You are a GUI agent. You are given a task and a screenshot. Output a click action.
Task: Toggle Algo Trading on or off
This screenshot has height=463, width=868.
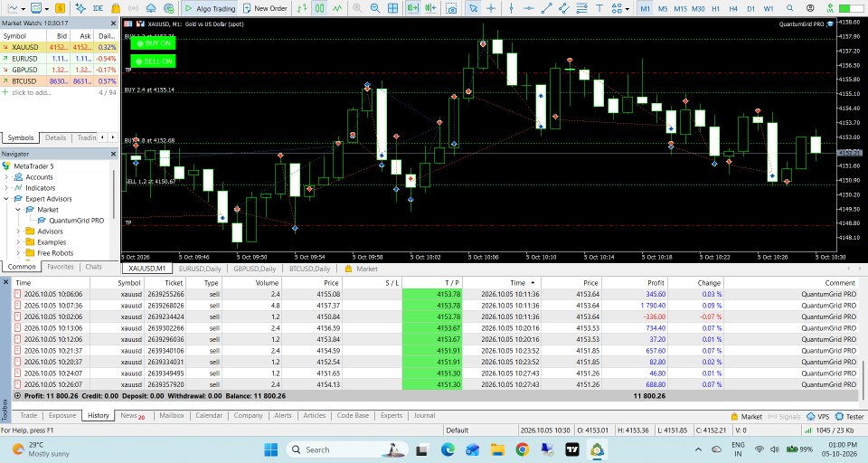point(210,8)
